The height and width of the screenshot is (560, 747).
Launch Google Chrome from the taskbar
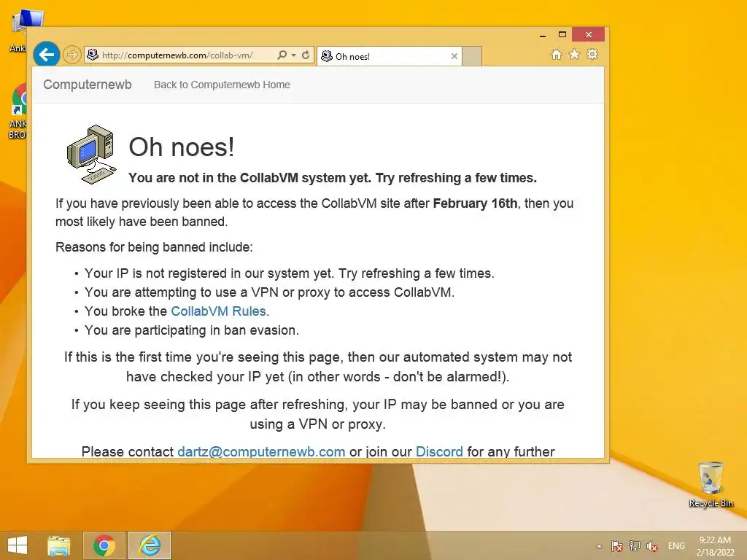click(x=104, y=545)
